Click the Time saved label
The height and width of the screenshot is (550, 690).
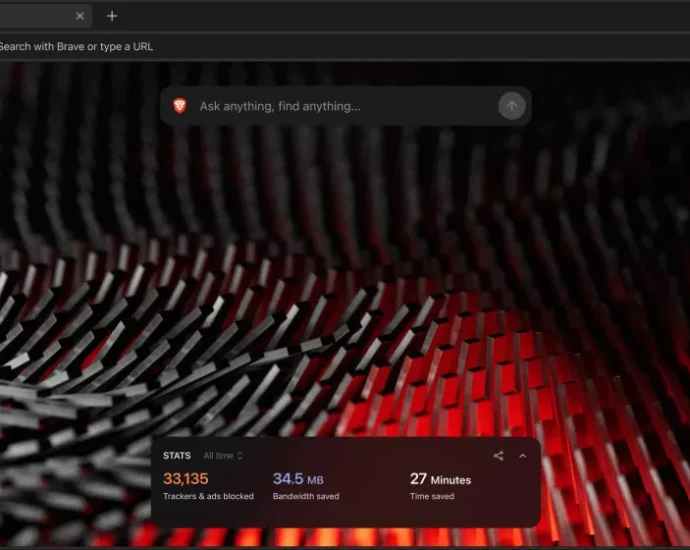(x=432, y=496)
